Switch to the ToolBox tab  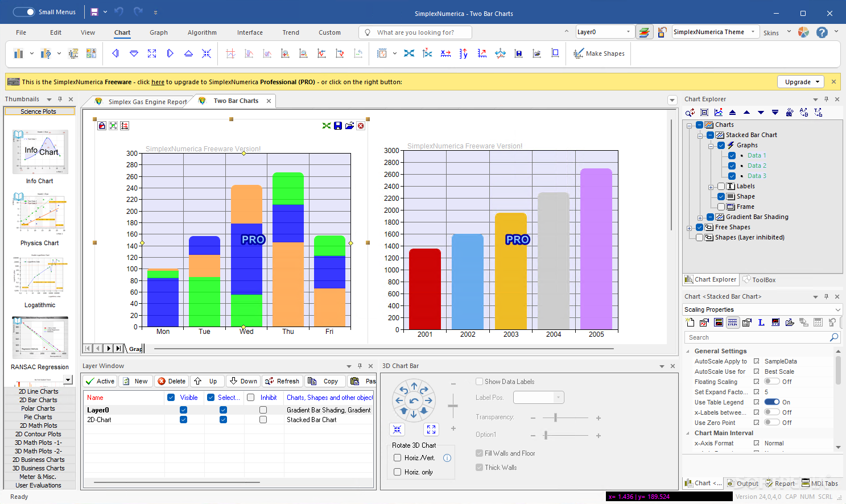pyautogui.click(x=759, y=280)
